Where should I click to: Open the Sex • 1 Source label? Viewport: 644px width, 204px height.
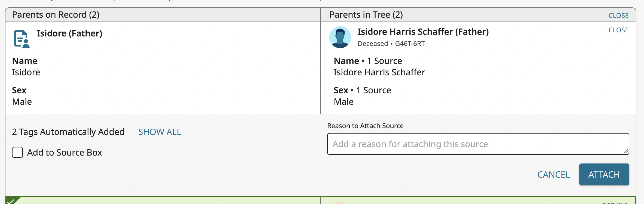[362, 90]
